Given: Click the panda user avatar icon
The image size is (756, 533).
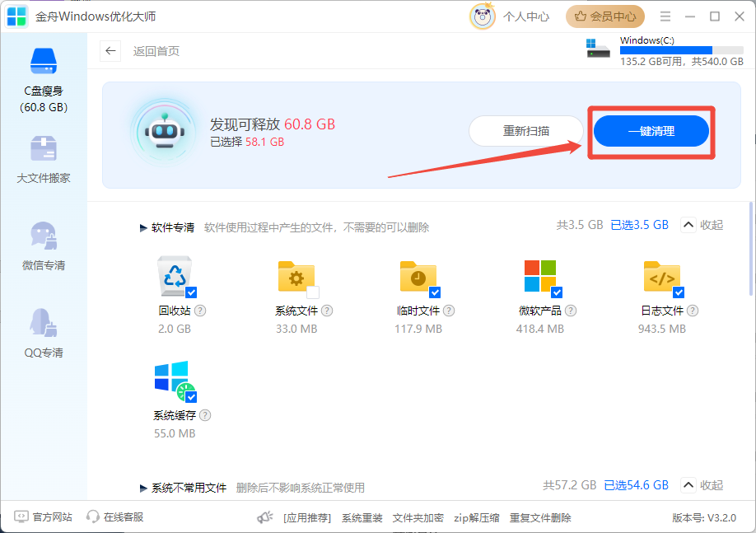Looking at the screenshot, I should pyautogui.click(x=482, y=16).
